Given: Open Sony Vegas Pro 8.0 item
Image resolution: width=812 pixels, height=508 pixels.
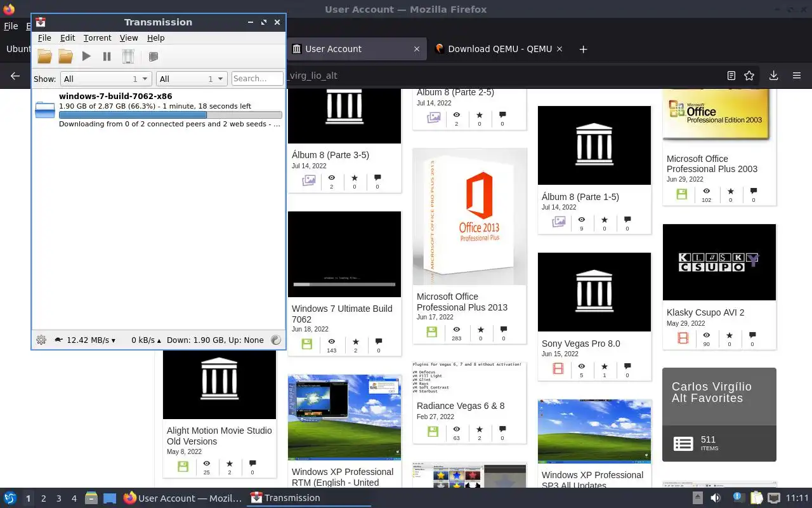Looking at the screenshot, I should [x=580, y=344].
